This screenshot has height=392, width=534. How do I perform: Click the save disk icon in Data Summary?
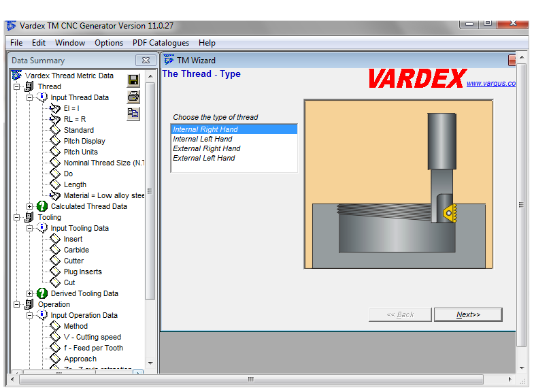click(x=133, y=80)
